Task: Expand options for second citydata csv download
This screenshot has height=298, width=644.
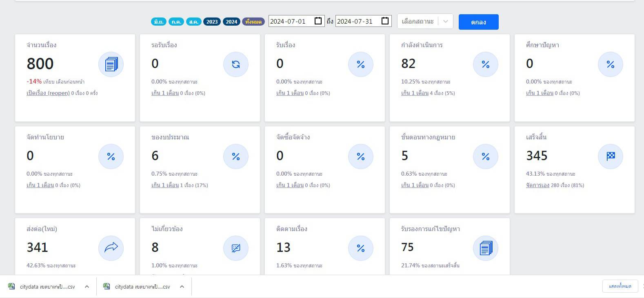Action: pos(182,287)
